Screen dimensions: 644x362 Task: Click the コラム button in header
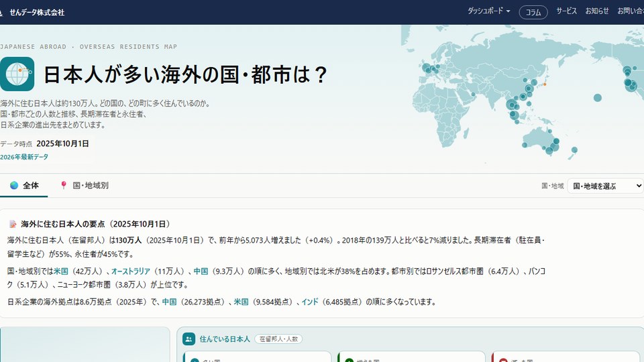coord(533,12)
